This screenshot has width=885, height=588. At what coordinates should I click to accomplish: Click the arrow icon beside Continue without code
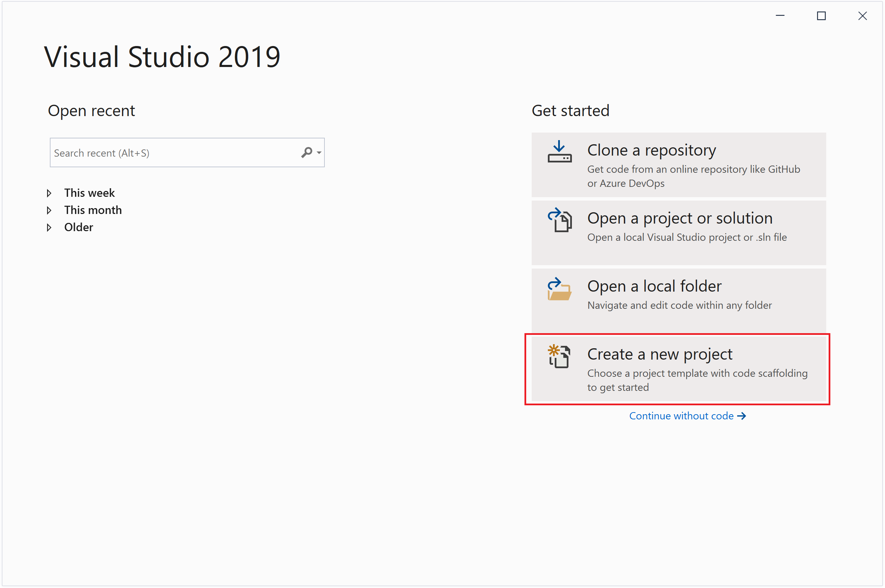coord(742,416)
